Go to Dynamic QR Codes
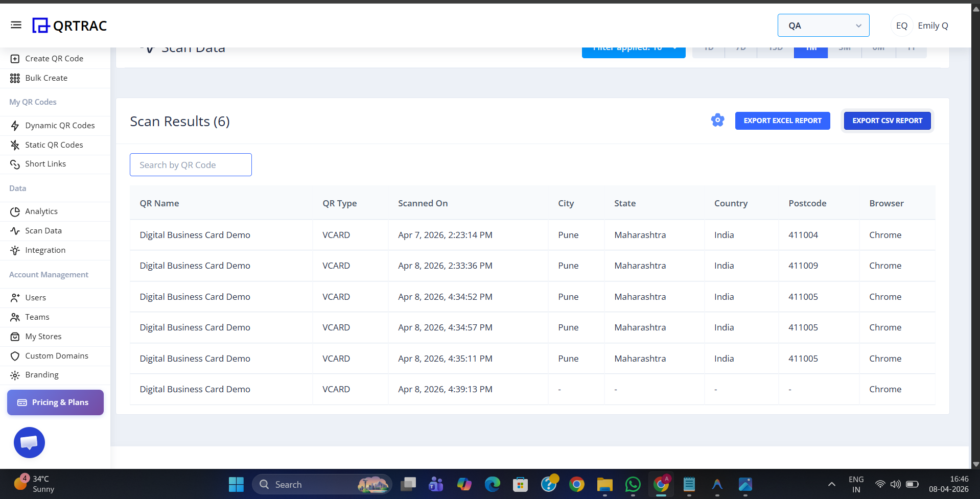Image resolution: width=980 pixels, height=499 pixels. click(60, 126)
